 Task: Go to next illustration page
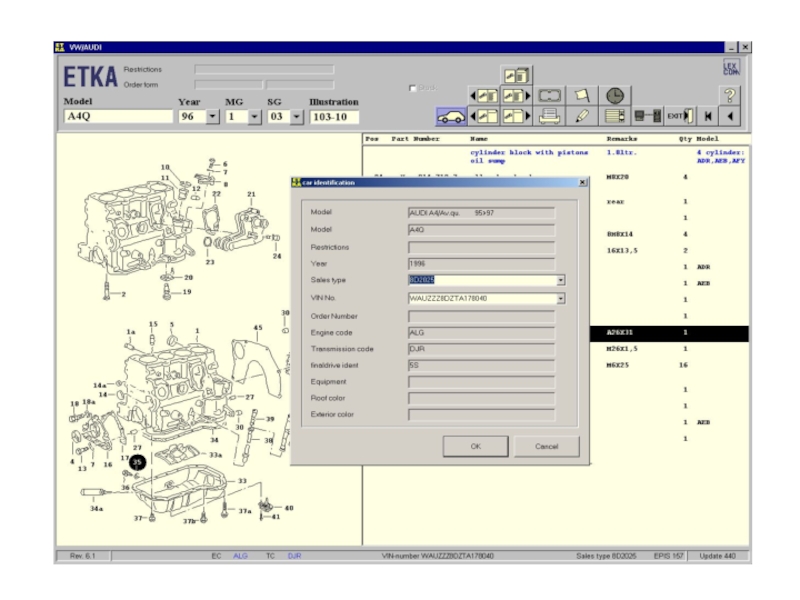pos(516,116)
